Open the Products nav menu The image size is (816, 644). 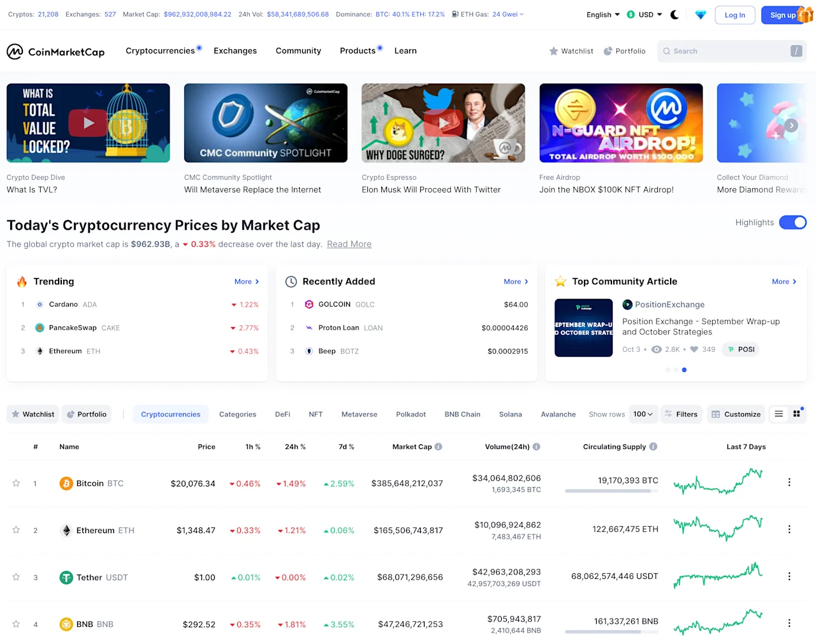[x=358, y=51]
